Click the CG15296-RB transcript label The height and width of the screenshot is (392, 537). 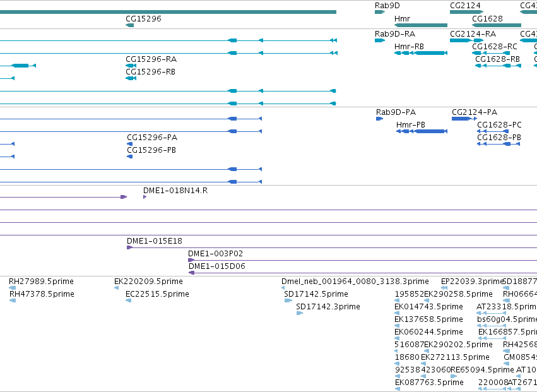point(150,72)
